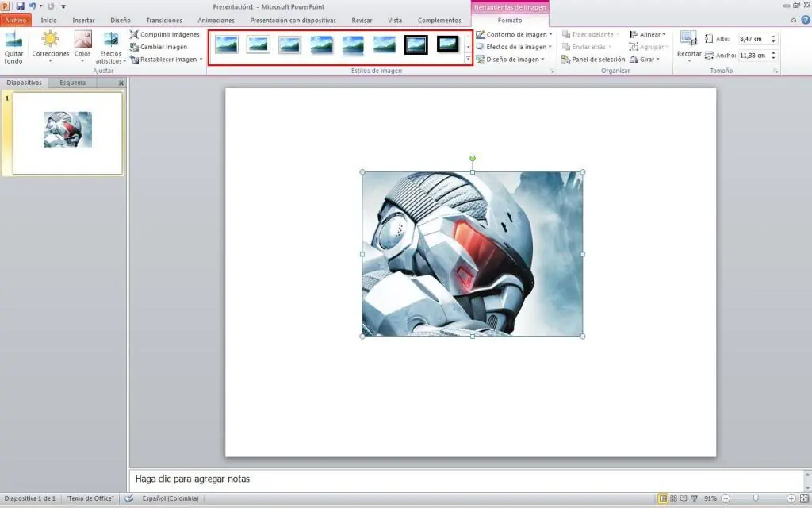812x508 pixels.
Task: Click the zoom slider handle
Action: 756,498
